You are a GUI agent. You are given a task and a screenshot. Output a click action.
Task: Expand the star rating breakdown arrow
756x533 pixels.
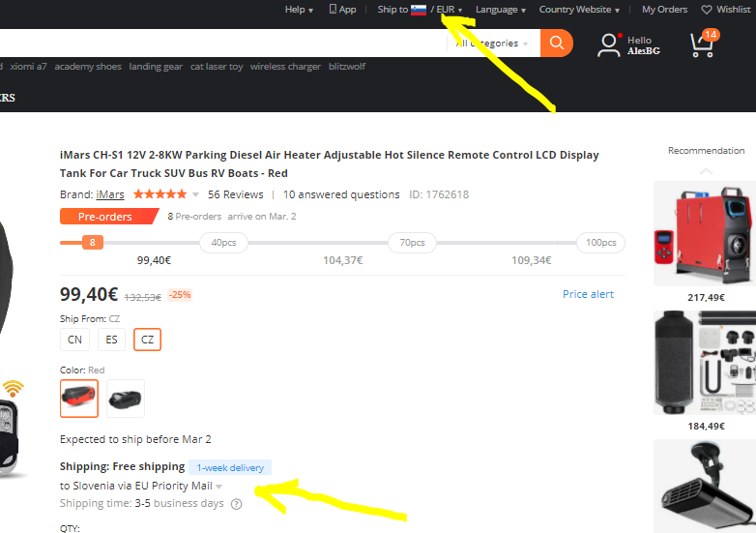[195, 194]
